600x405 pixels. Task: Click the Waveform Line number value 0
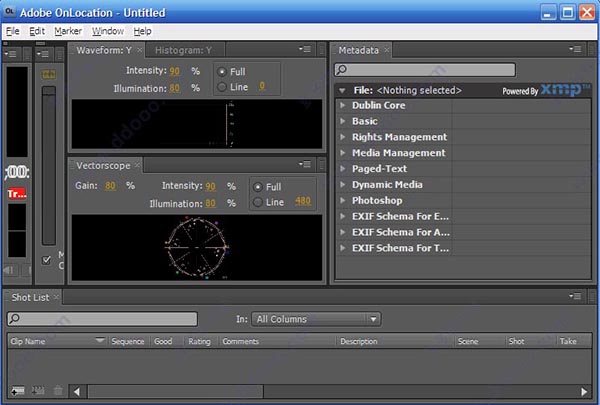[x=262, y=86]
